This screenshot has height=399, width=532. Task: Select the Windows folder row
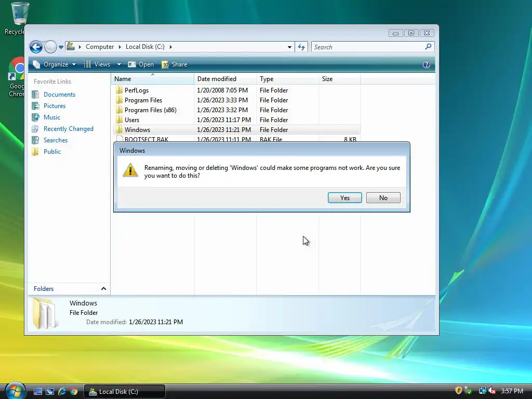pyautogui.click(x=236, y=129)
